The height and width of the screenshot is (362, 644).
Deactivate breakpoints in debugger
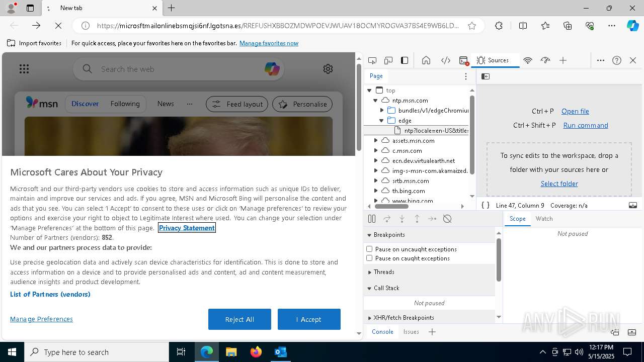click(x=447, y=219)
